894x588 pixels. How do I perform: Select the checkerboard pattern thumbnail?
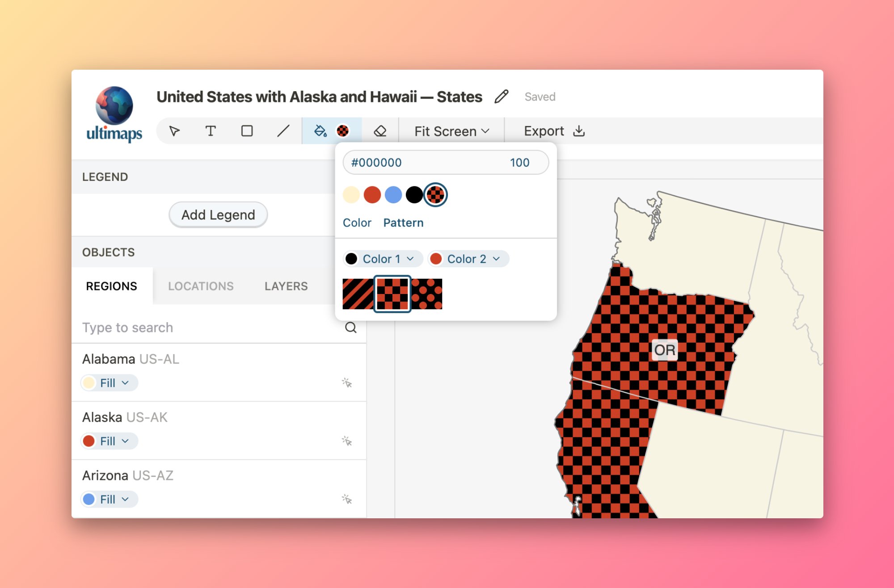pos(392,294)
